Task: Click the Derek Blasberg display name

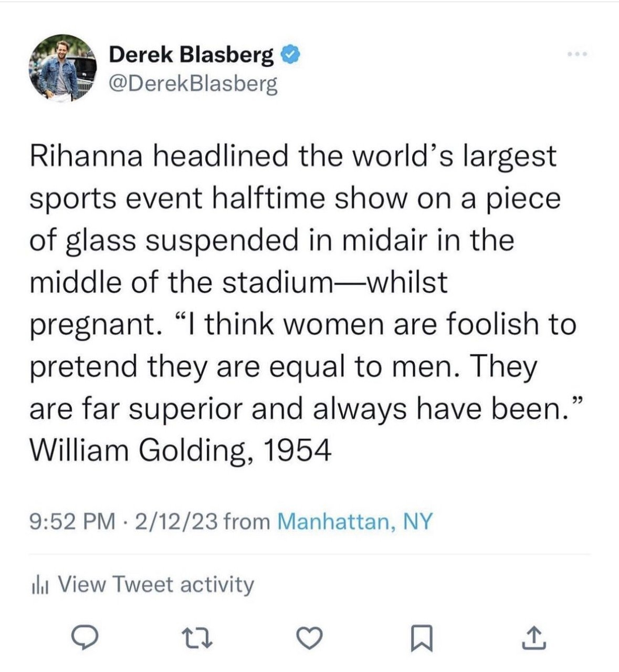Action: click(192, 54)
